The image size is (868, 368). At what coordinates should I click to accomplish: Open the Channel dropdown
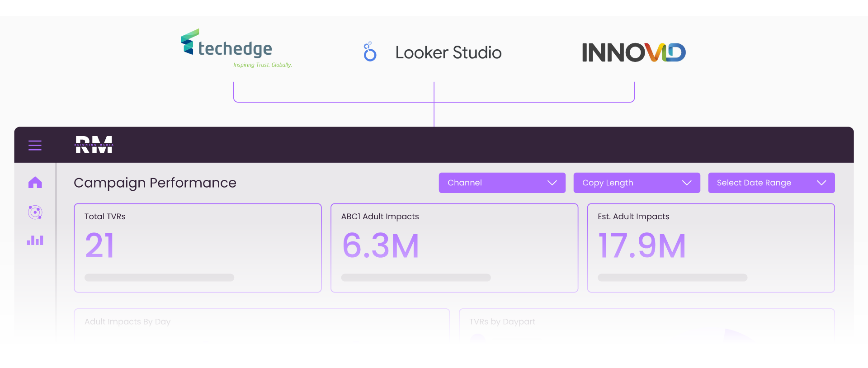pos(502,183)
